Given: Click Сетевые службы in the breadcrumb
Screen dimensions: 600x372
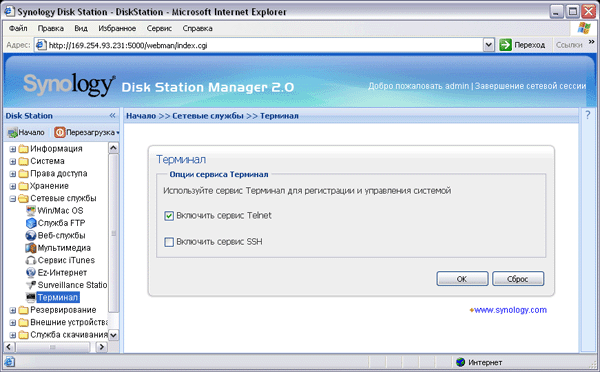Looking at the screenshot, I should (x=208, y=116).
